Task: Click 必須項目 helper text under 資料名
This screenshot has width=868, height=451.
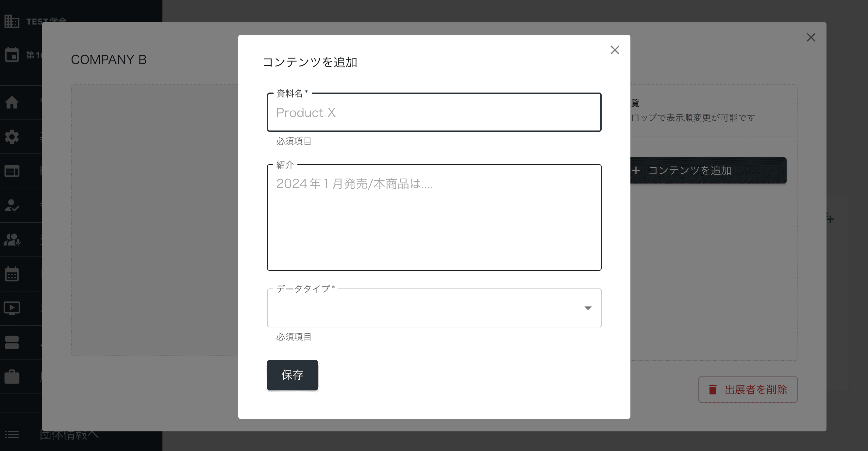Action: click(293, 141)
